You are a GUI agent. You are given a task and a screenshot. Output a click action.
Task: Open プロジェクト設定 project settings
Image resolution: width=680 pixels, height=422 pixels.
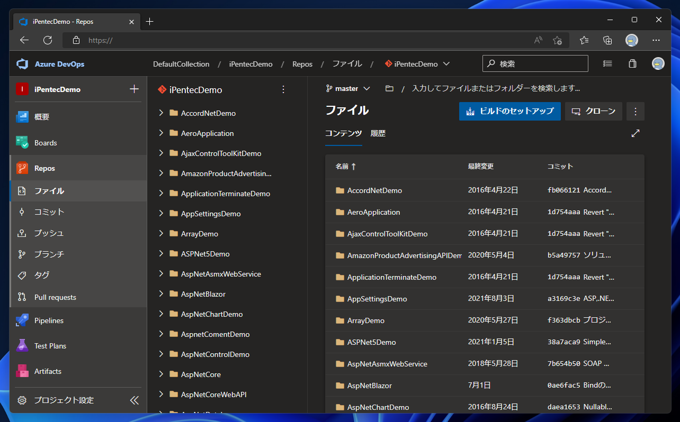coord(64,400)
